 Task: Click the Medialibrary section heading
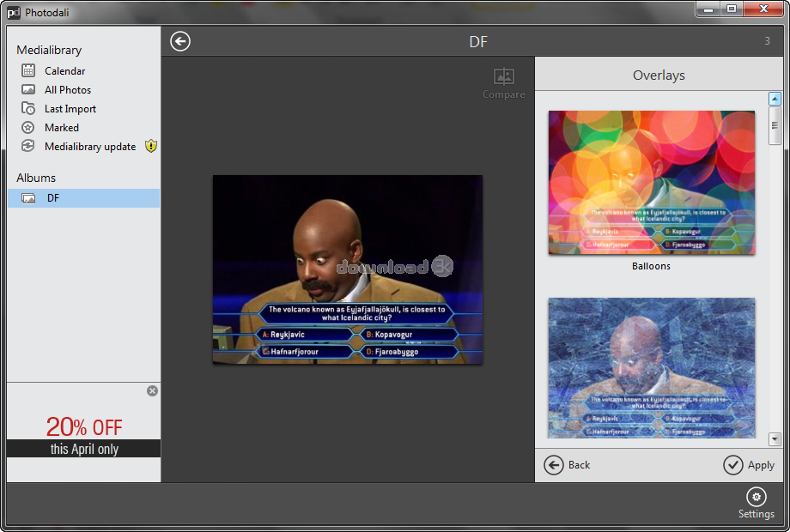49,50
